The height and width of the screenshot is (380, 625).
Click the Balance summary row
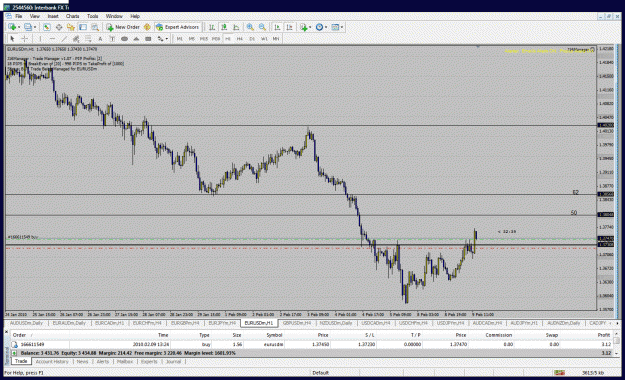311,353
